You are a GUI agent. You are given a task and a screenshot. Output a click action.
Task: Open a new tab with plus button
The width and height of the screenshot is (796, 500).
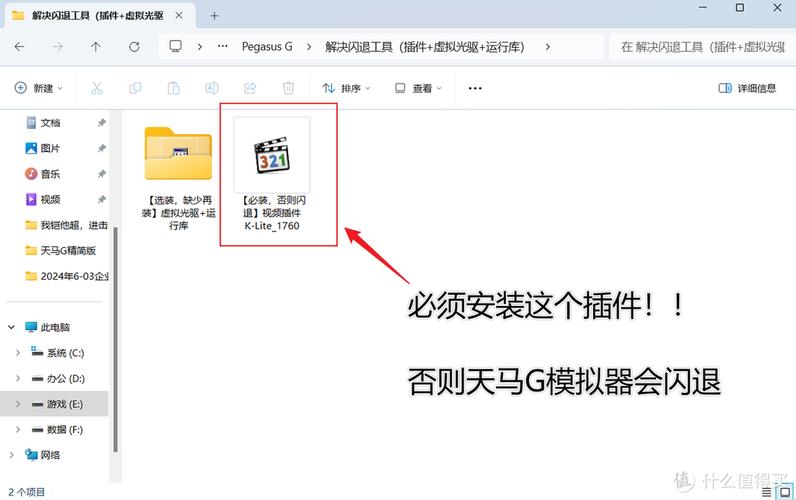[214, 16]
